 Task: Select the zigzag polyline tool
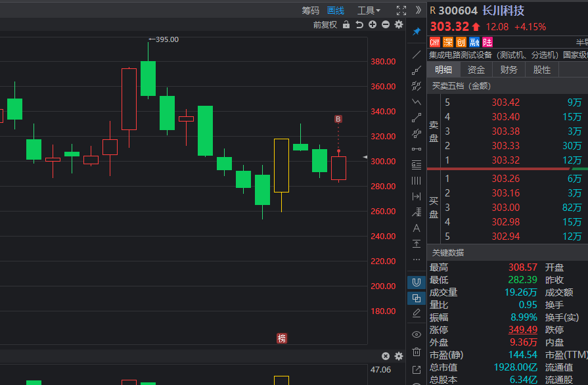(x=417, y=102)
